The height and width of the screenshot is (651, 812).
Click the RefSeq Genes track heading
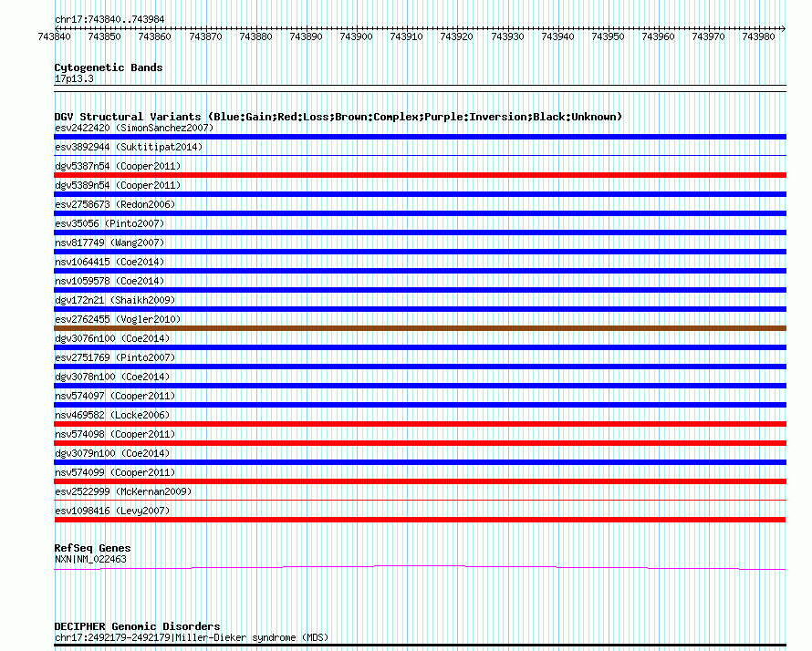coord(92,548)
